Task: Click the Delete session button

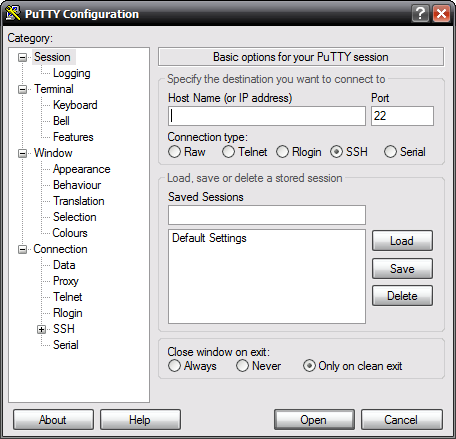Action: (x=402, y=296)
